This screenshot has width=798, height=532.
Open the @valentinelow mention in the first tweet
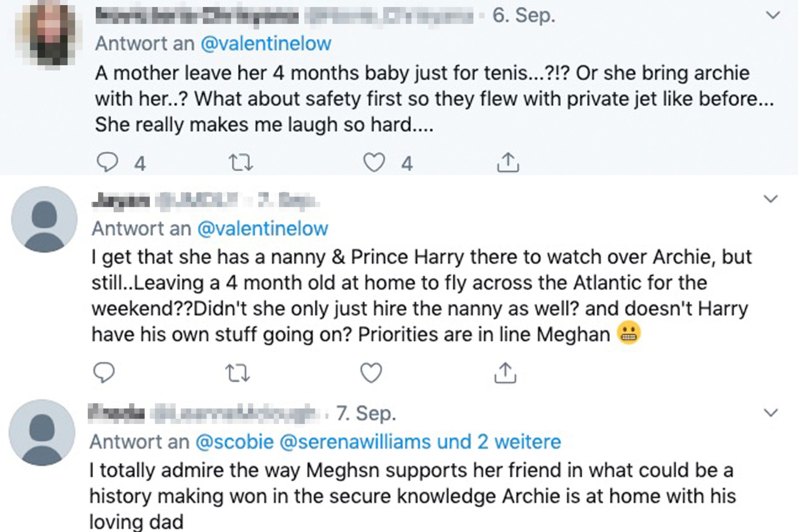266,43
